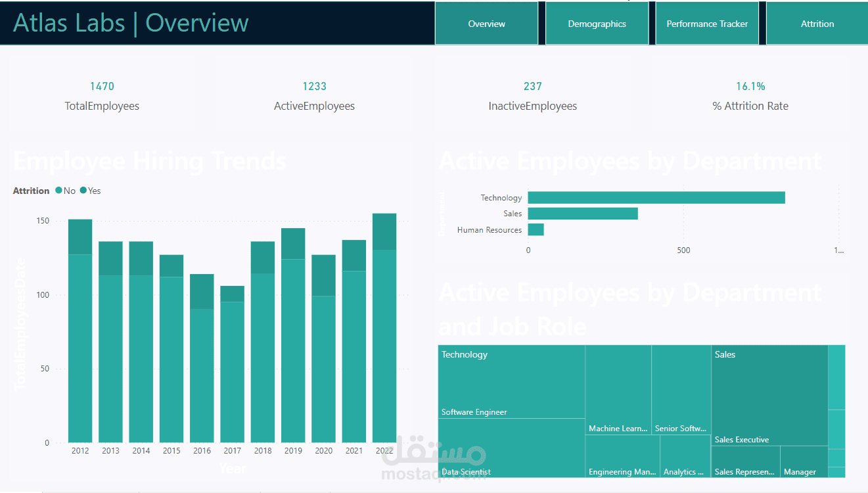
Task: Click the 'Yes' attrition legend entry
Action: tap(91, 191)
